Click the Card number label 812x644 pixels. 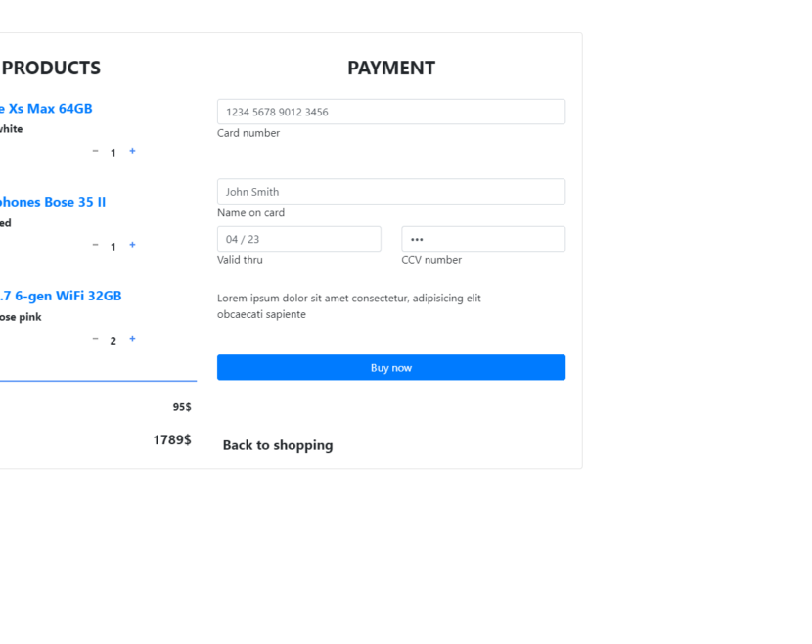[248, 133]
